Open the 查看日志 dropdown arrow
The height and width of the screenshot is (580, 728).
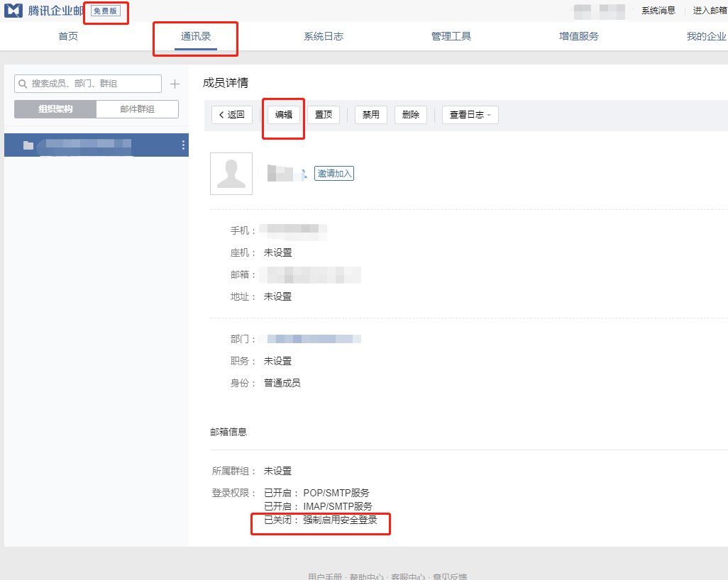coord(490,114)
